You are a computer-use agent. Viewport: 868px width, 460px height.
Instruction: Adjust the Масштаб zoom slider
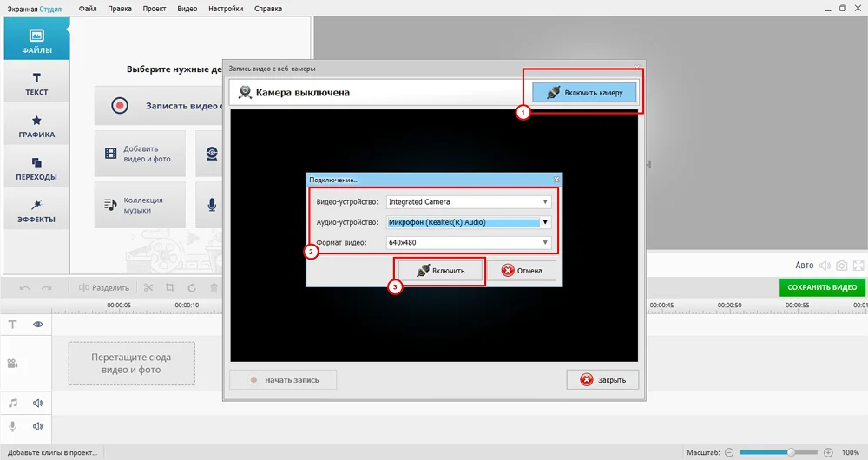click(x=791, y=452)
